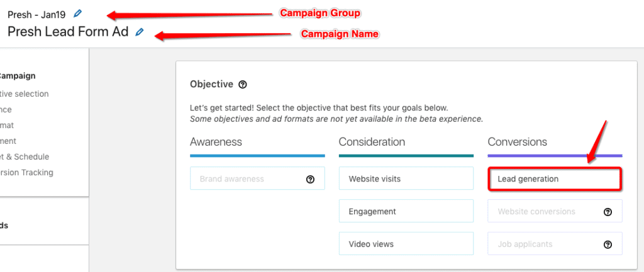Image resolution: width=644 pixels, height=272 pixels.
Task: Open Website conversions help icon
Action: click(x=608, y=212)
